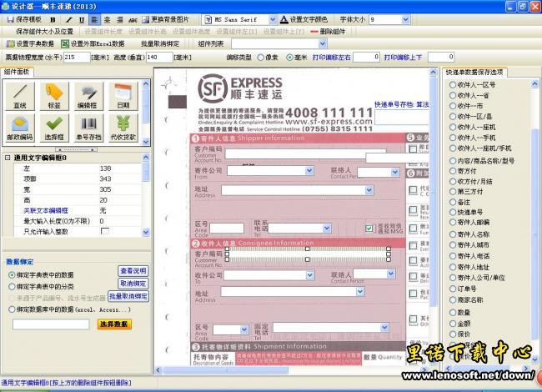Click the orange 选择数据 button
This screenshot has width=542, height=392.
tap(114, 324)
